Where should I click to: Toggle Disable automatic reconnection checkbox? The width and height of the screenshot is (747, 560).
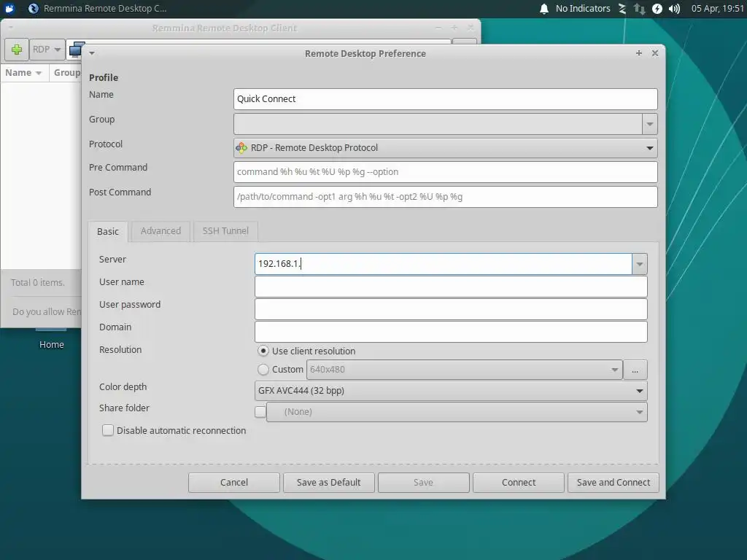108,430
